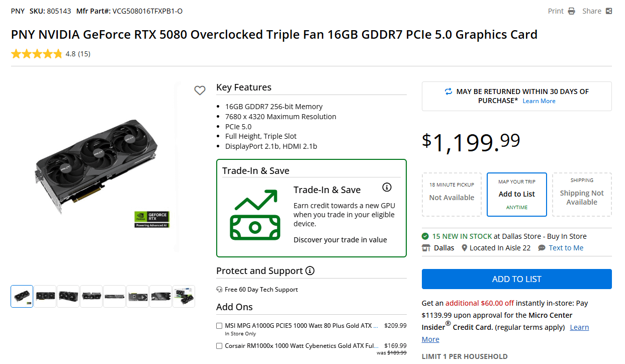The image size is (625, 364).
Task: Add product to wishlist heart icon
Action: click(x=200, y=90)
